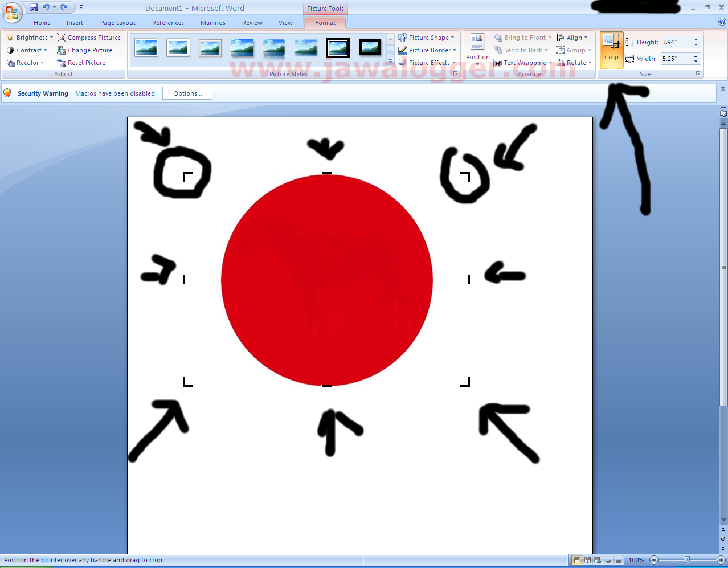Open the Contrast dropdown
Viewport: 728px width, 568px height.
coord(26,50)
